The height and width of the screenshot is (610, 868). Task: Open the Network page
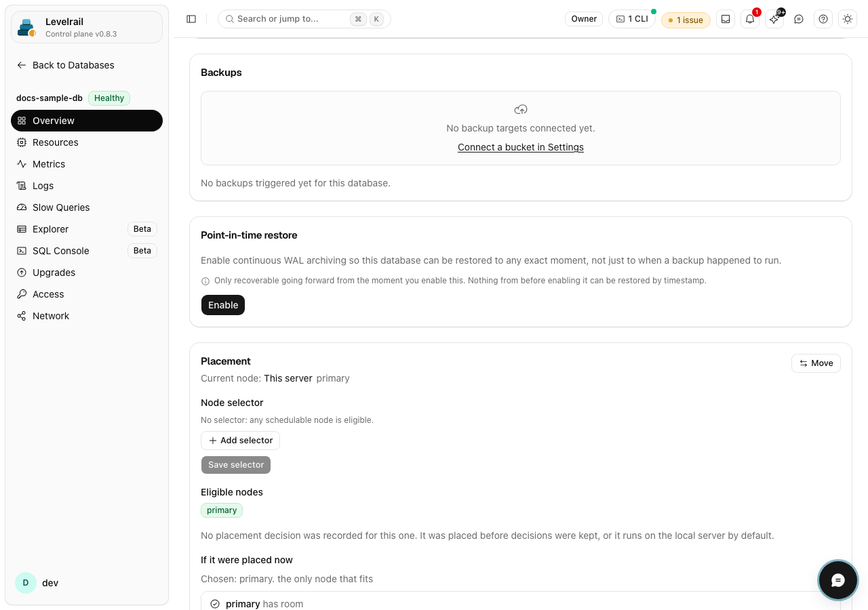point(87,316)
